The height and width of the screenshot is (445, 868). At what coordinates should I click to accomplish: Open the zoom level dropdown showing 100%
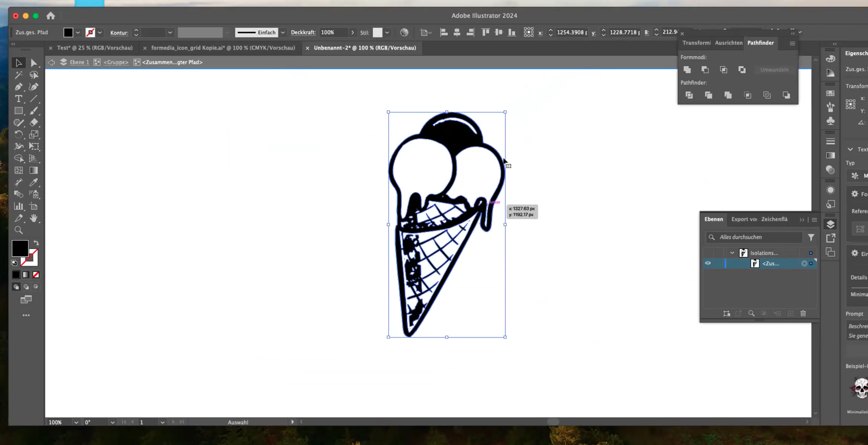[x=76, y=422]
